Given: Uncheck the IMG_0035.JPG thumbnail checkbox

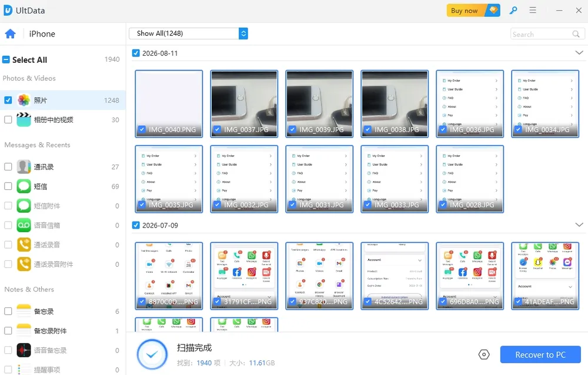Looking at the screenshot, I should [x=142, y=205].
